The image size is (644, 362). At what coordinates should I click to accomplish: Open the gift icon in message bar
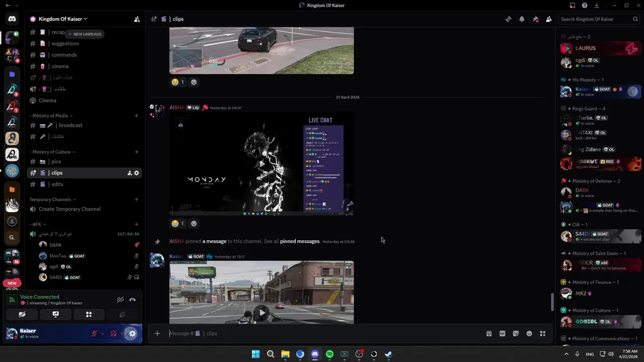[489, 333]
